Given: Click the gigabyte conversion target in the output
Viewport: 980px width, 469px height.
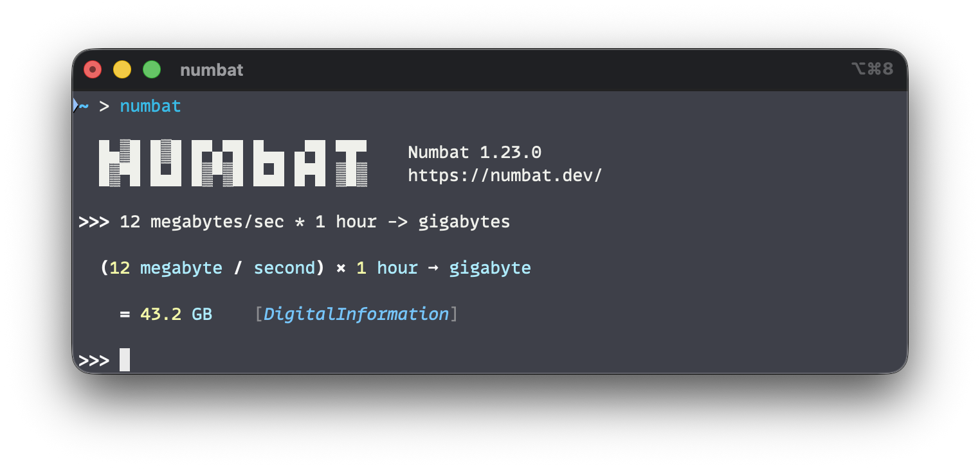Looking at the screenshot, I should pyautogui.click(x=490, y=269).
